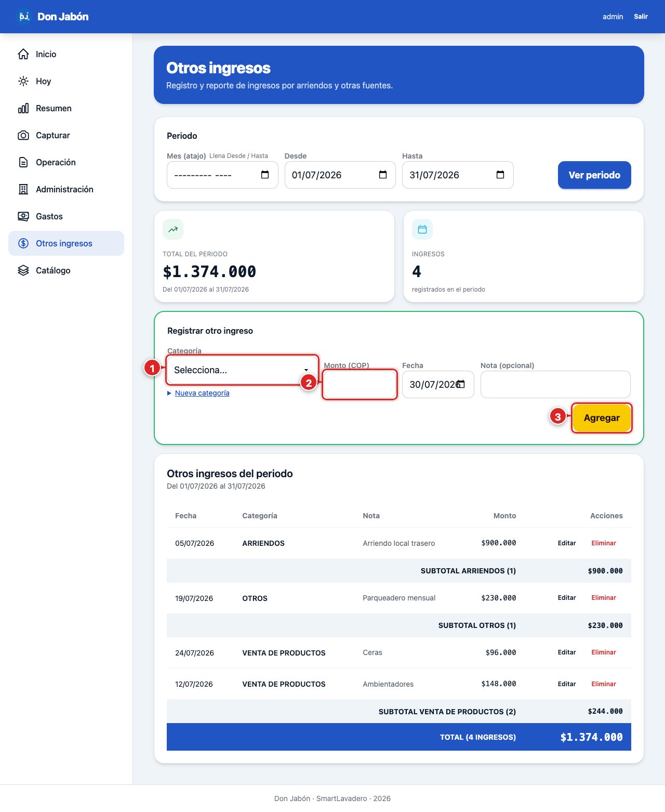Screen dimensions: 665x812
Task: Click the Otros ingresos dollar icon
Action: 23,243
